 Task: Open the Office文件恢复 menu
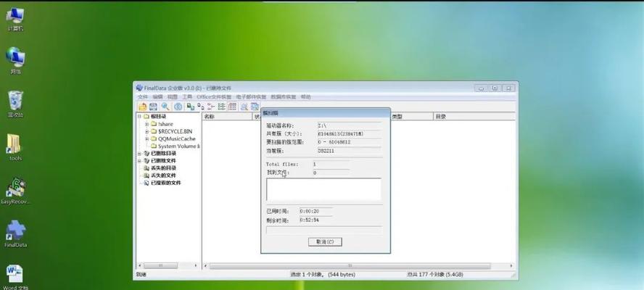214,97
